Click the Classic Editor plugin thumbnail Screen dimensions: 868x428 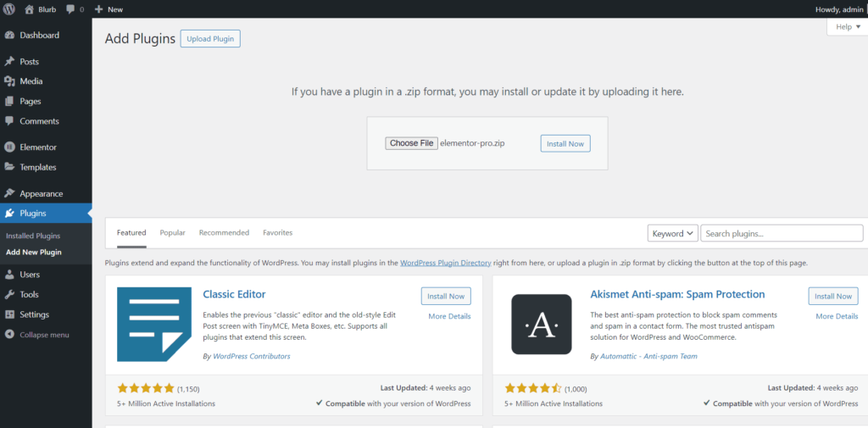pyautogui.click(x=154, y=325)
